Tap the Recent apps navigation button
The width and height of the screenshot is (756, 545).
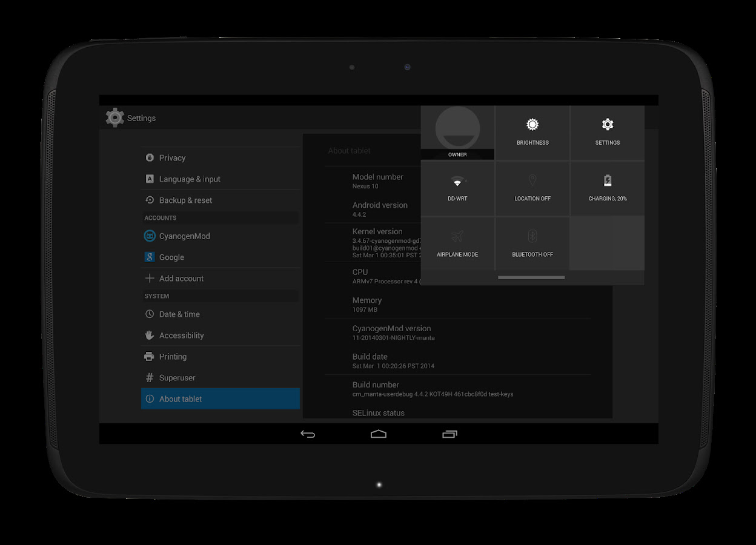coord(449,434)
